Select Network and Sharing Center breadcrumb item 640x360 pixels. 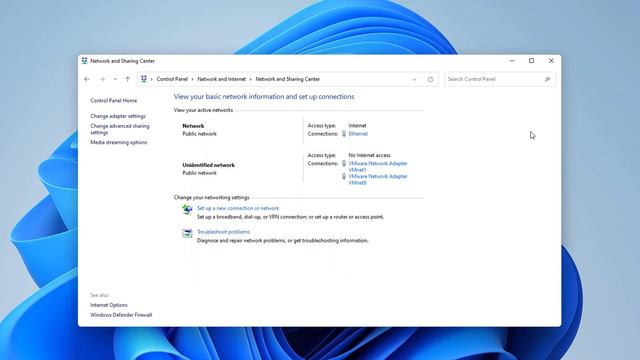[288, 79]
